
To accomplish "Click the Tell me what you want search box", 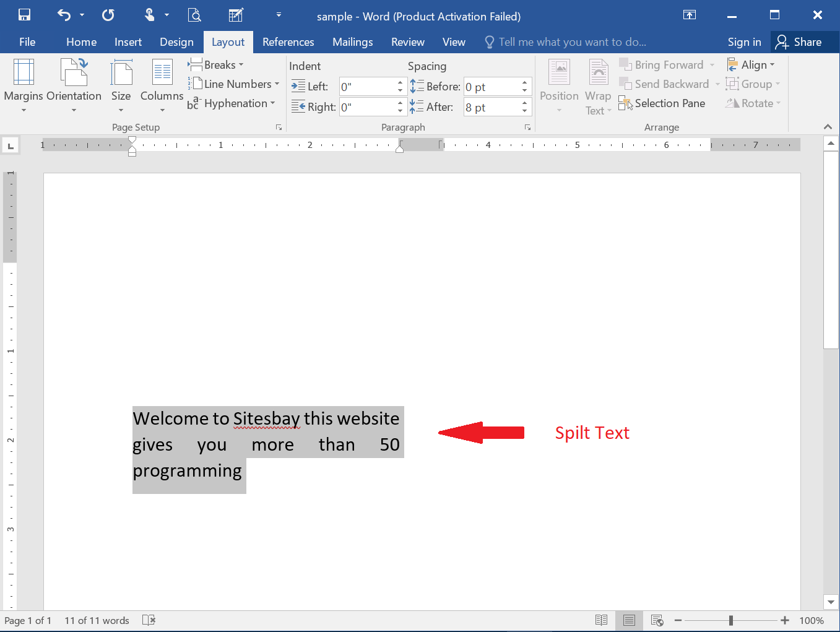I will coord(566,42).
